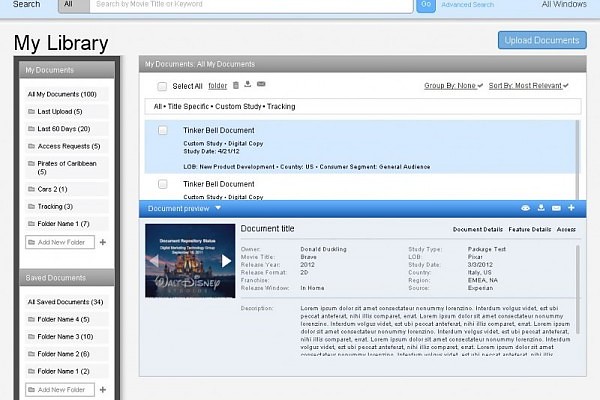
Task: Tick the second Tinker Bell Document checkbox
Action: 163,184
